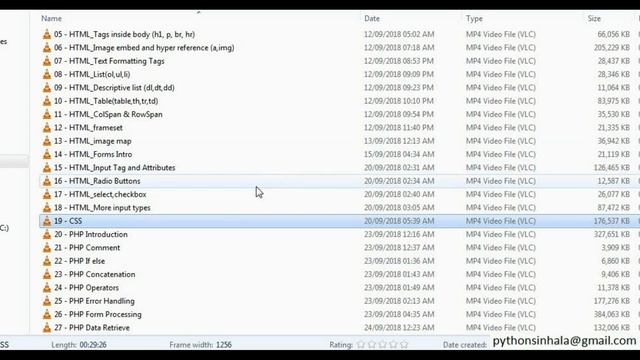The height and width of the screenshot is (360, 640).
Task: Click VLC icon of 16 - HTML_Radio Buttons
Action: [x=47, y=181]
